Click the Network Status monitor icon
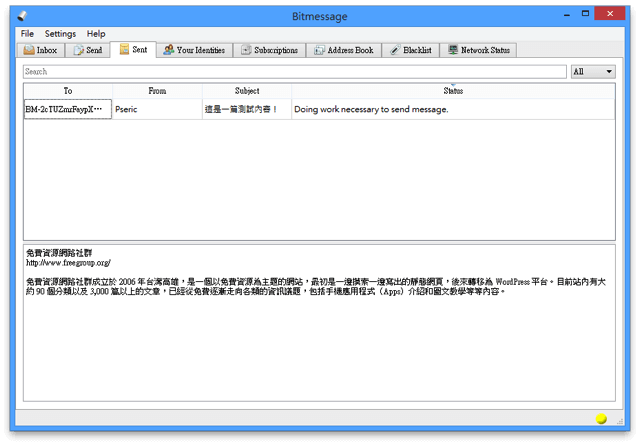The height and width of the screenshot is (445, 640). [453, 50]
